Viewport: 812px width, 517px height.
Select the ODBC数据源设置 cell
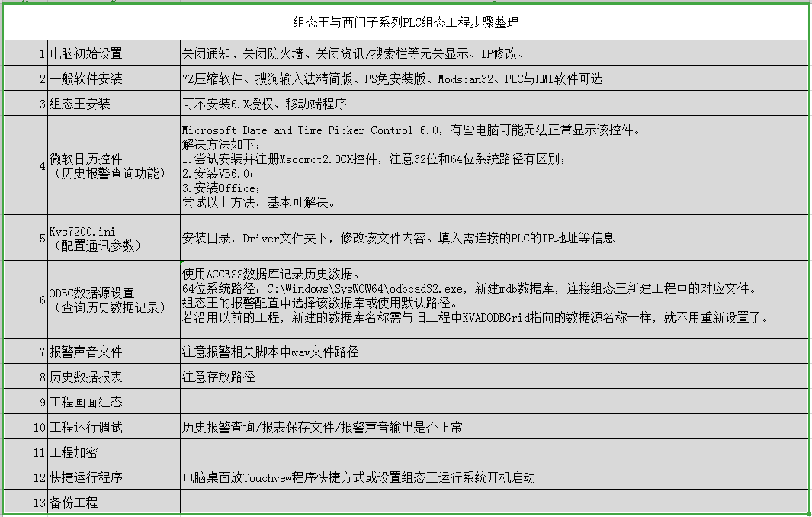(x=113, y=300)
